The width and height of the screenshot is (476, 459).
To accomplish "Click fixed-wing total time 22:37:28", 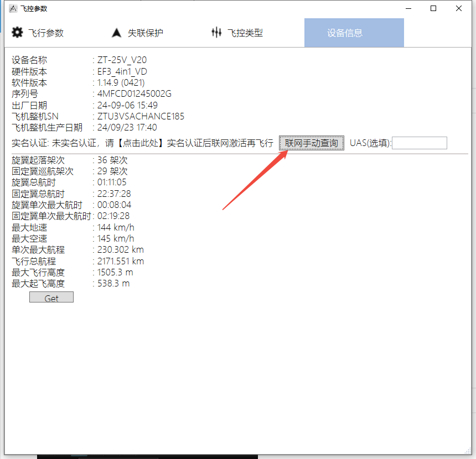I will [x=114, y=194].
